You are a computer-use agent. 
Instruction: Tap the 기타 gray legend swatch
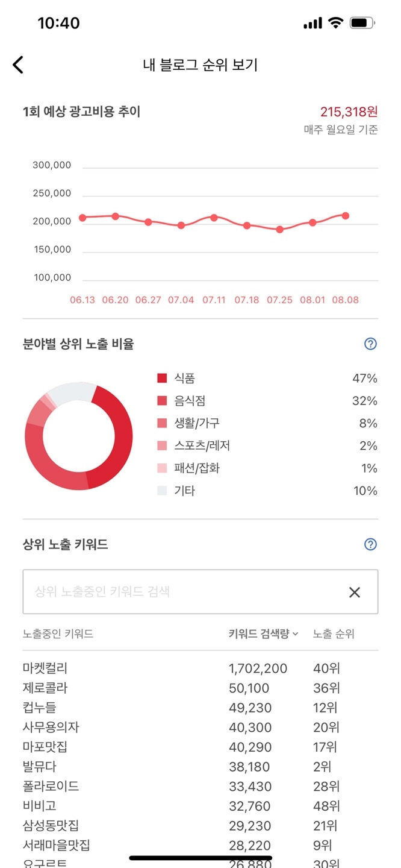162,491
